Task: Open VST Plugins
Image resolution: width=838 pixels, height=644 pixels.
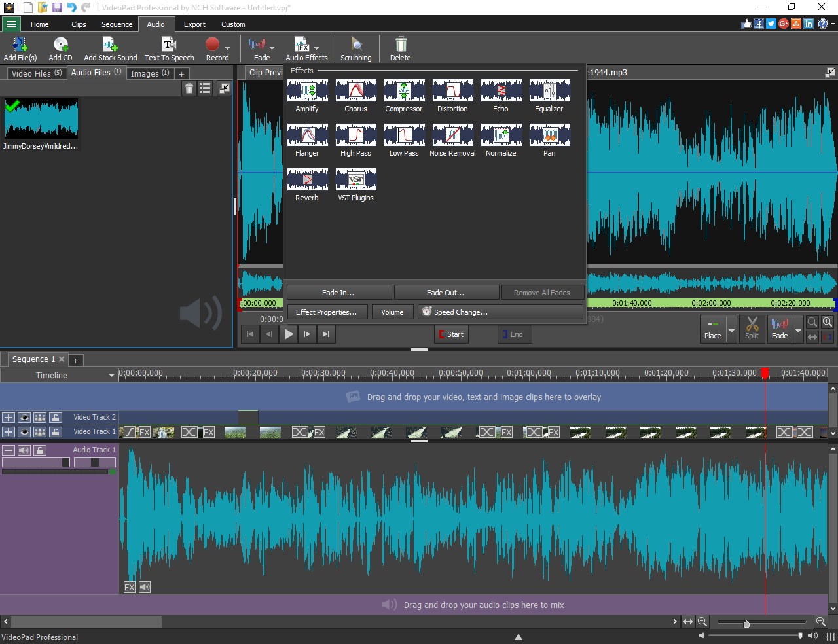Action: tap(355, 183)
